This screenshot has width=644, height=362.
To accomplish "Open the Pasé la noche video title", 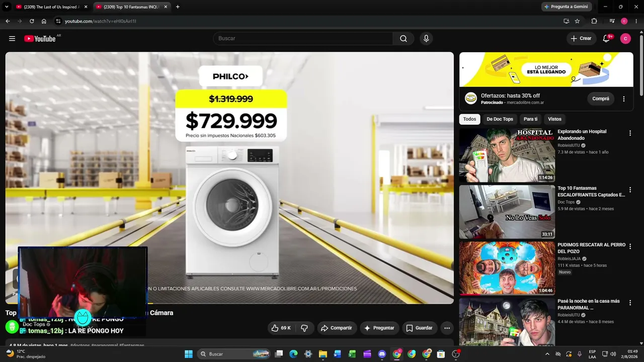I will click(x=589, y=304).
